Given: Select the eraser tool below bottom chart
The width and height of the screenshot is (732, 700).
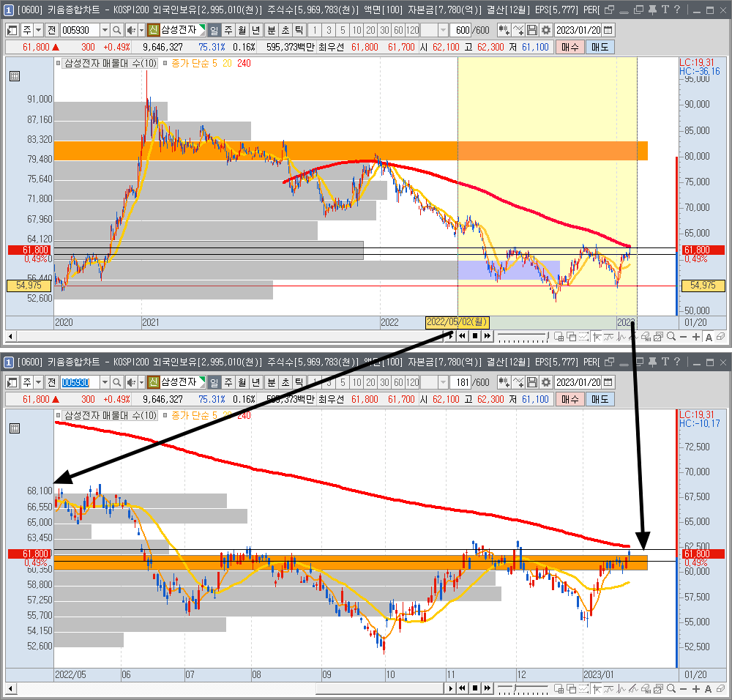Looking at the screenshot, I should pos(721,689).
